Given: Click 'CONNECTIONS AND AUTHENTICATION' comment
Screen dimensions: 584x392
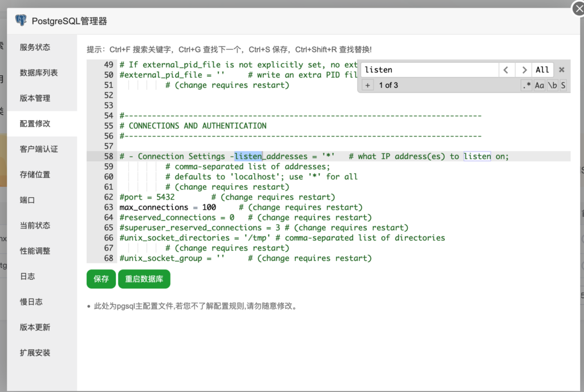Looking at the screenshot, I should (197, 126).
